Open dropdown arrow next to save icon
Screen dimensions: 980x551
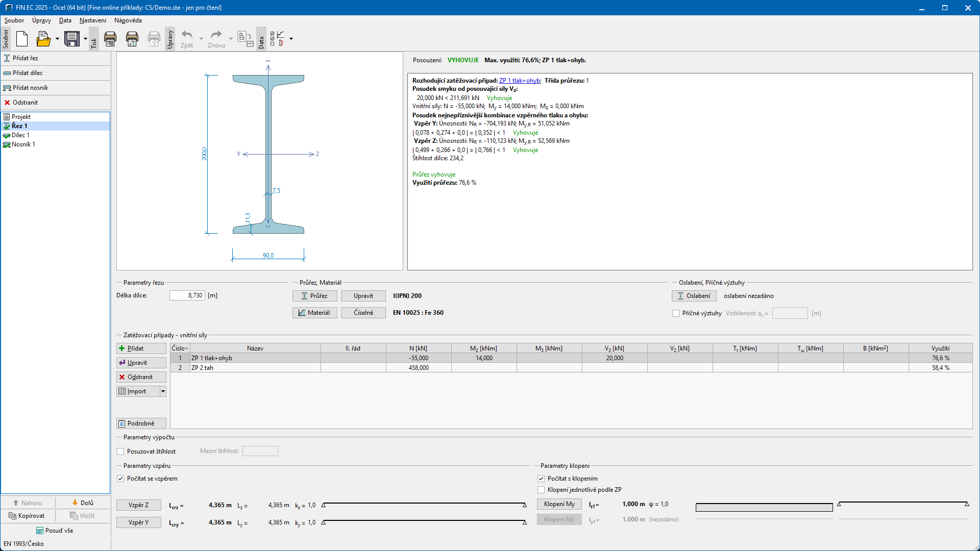coord(85,39)
